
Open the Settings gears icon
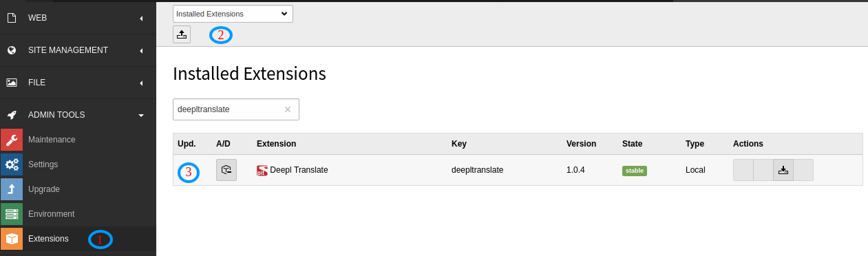click(12, 164)
